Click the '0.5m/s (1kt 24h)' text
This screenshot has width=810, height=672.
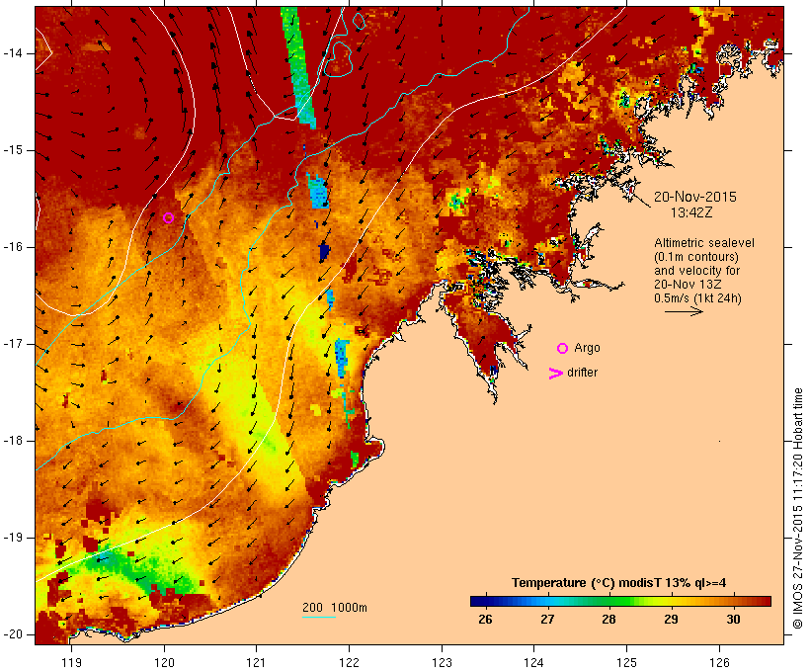click(x=697, y=298)
